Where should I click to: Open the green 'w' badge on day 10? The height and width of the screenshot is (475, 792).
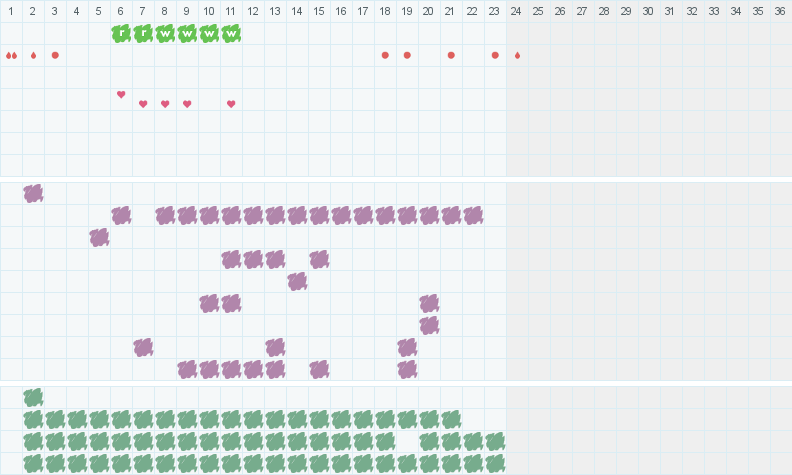[x=209, y=34]
